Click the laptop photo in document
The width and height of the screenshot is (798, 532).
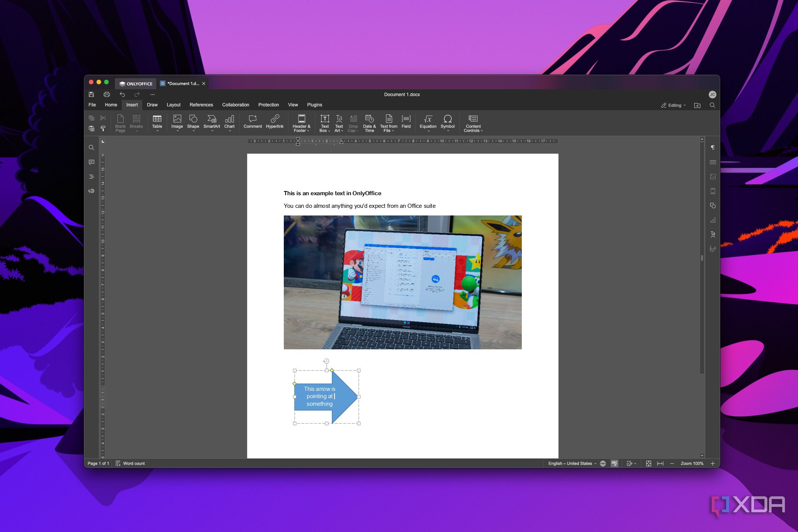click(402, 282)
